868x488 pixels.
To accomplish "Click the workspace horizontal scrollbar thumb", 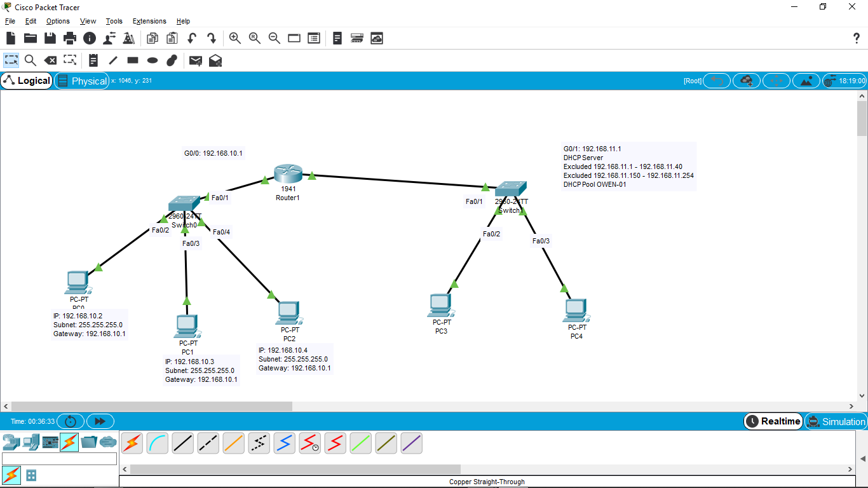I will tap(152, 406).
